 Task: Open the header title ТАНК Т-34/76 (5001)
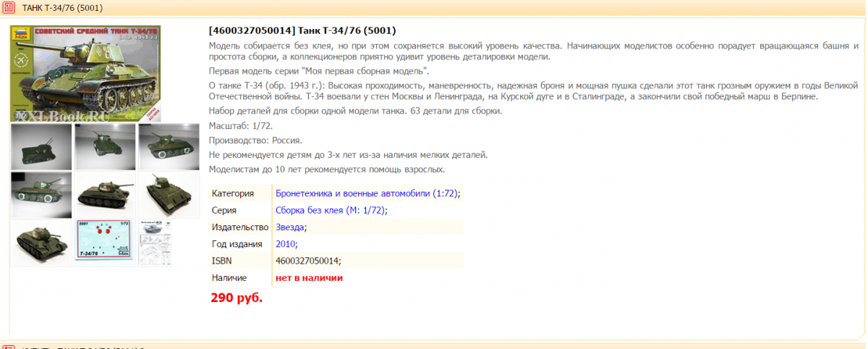point(62,8)
